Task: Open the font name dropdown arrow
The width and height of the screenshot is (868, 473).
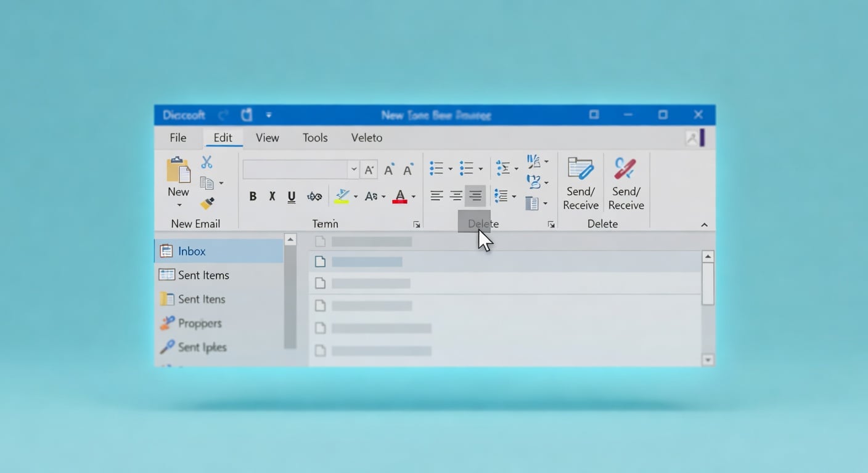Action: pyautogui.click(x=353, y=169)
